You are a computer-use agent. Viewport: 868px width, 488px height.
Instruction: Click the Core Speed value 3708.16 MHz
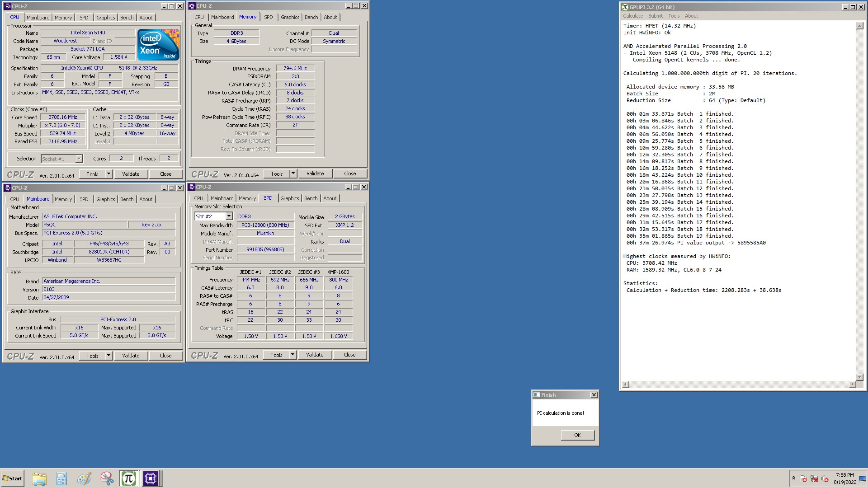(x=63, y=117)
